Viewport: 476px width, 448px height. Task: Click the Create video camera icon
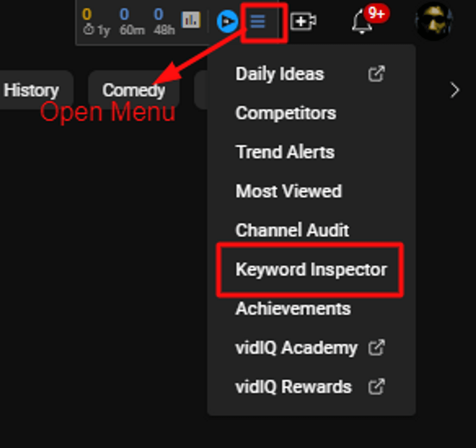pyautogui.click(x=303, y=22)
